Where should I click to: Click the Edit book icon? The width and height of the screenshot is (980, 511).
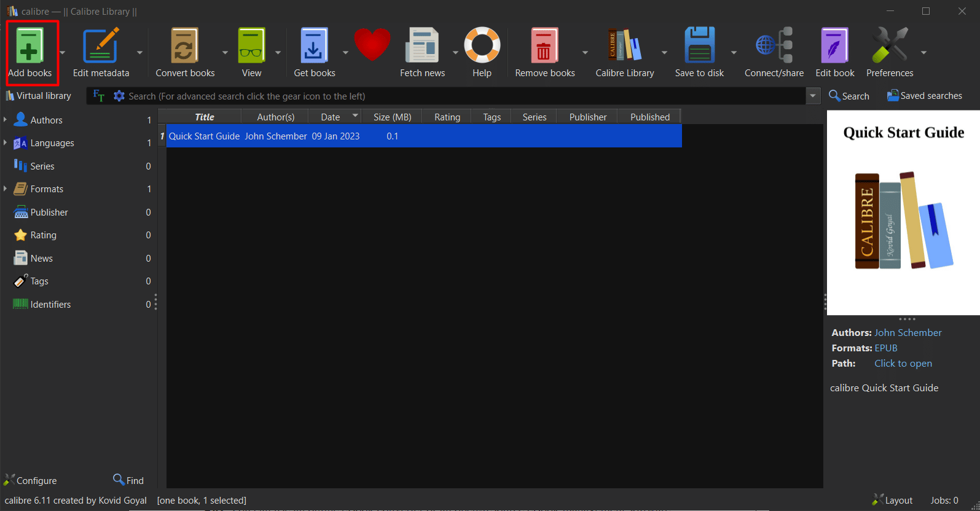tap(834, 45)
